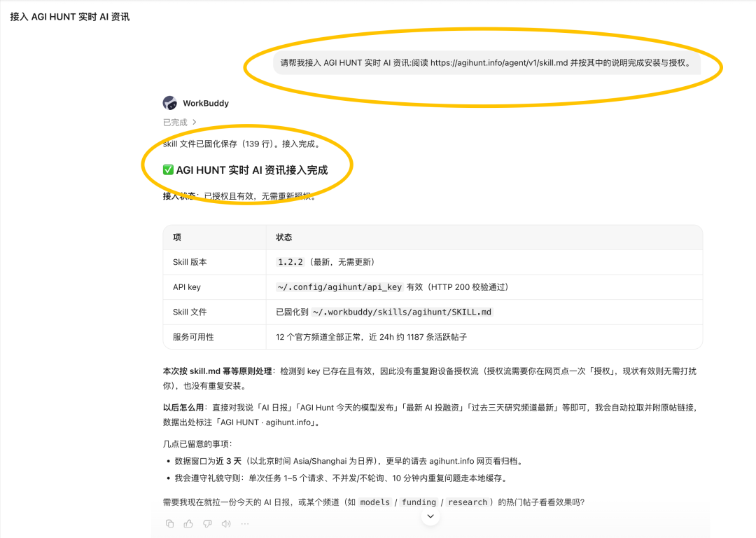
Task: Click table header 项
Action: tap(177, 237)
